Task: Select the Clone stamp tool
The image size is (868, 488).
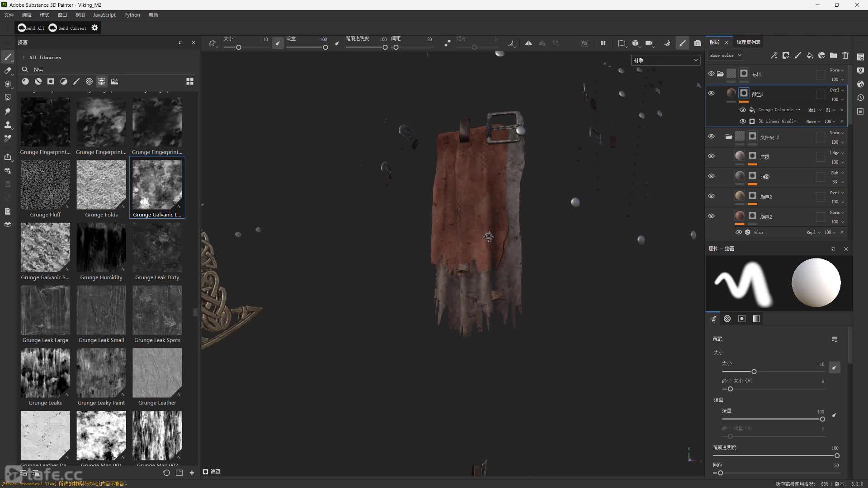Action: [x=8, y=125]
